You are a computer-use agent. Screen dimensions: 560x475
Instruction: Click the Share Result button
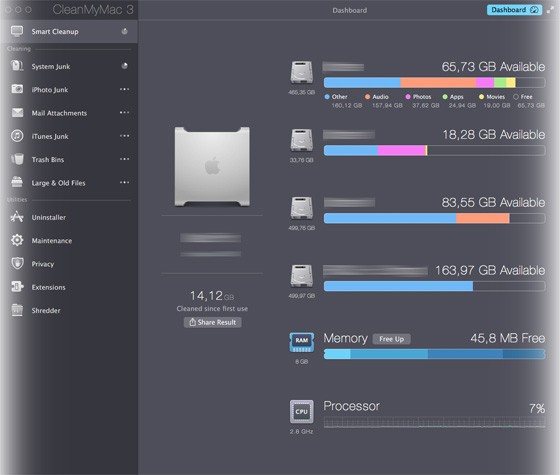(212, 322)
